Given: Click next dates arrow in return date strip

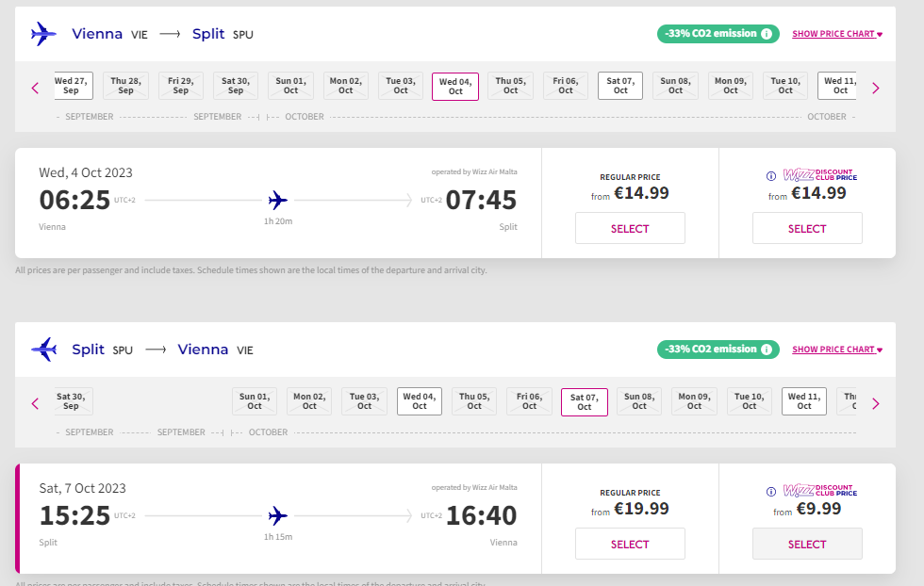Looking at the screenshot, I should [x=875, y=403].
